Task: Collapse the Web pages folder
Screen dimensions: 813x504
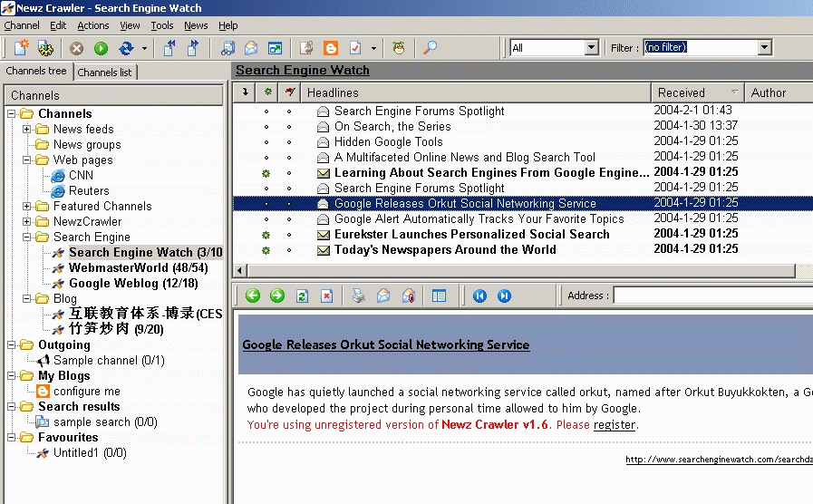Action: click(x=27, y=160)
